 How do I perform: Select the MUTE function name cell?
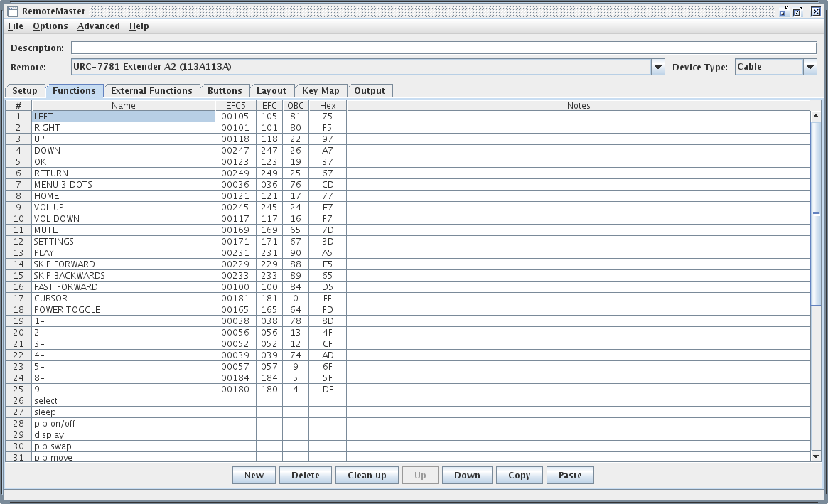(x=123, y=230)
